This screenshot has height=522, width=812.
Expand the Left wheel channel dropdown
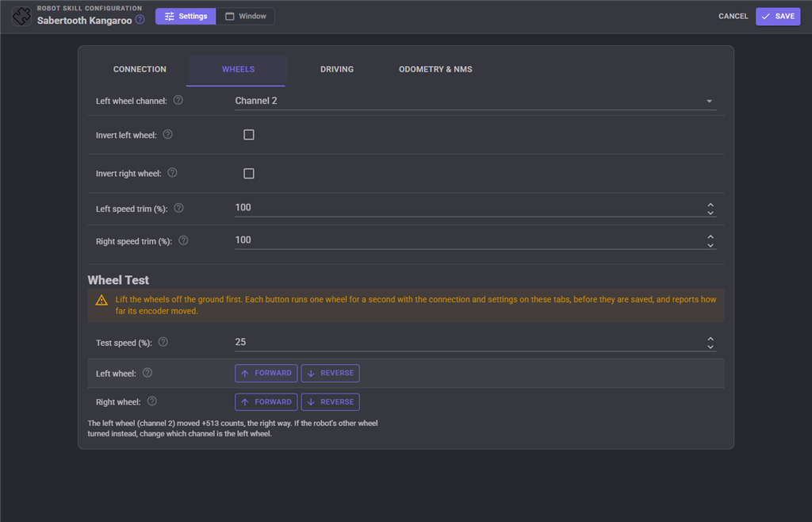[x=476, y=101]
